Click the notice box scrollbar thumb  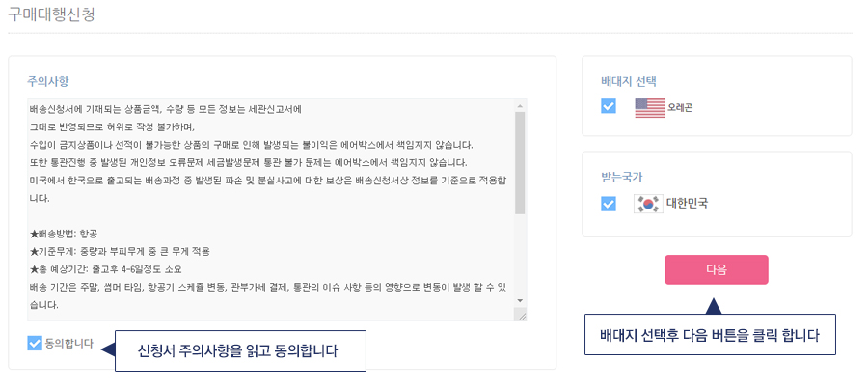point(520,163)
